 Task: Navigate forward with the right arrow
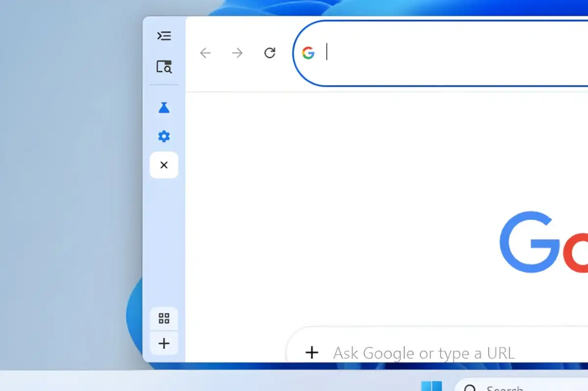coord(237,53)
